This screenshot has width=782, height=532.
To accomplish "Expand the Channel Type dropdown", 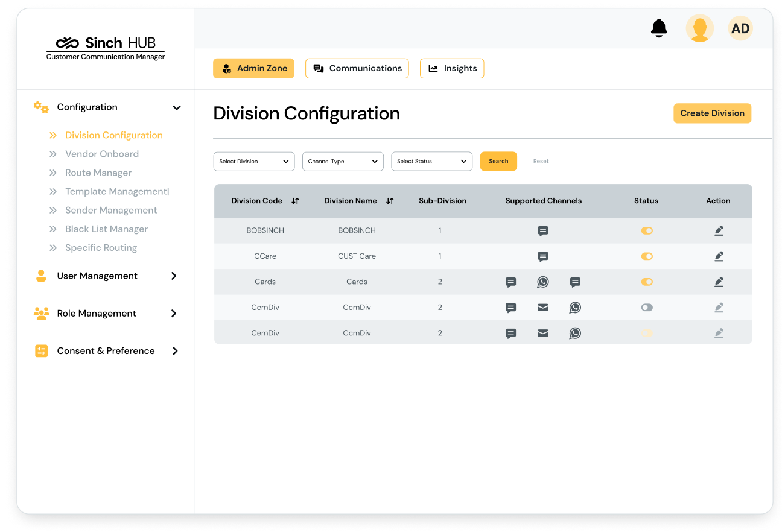I will pyautogui.click(x=343, y=161).
